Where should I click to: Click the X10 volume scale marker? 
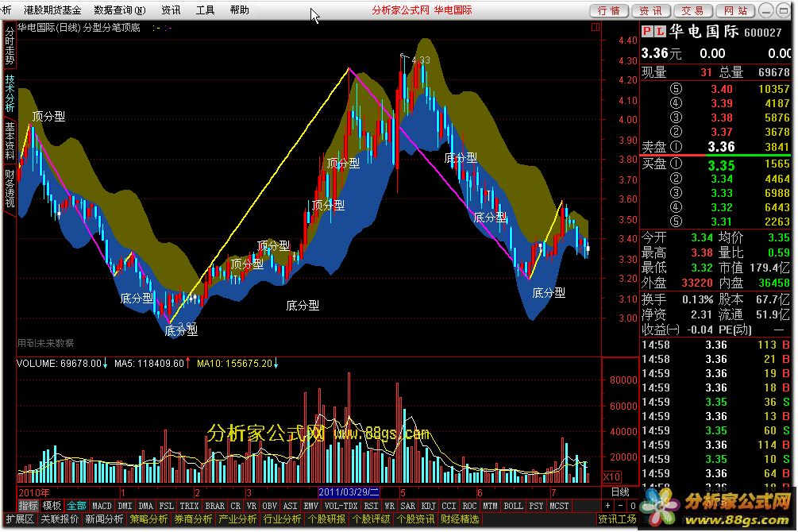pos(611,477)
